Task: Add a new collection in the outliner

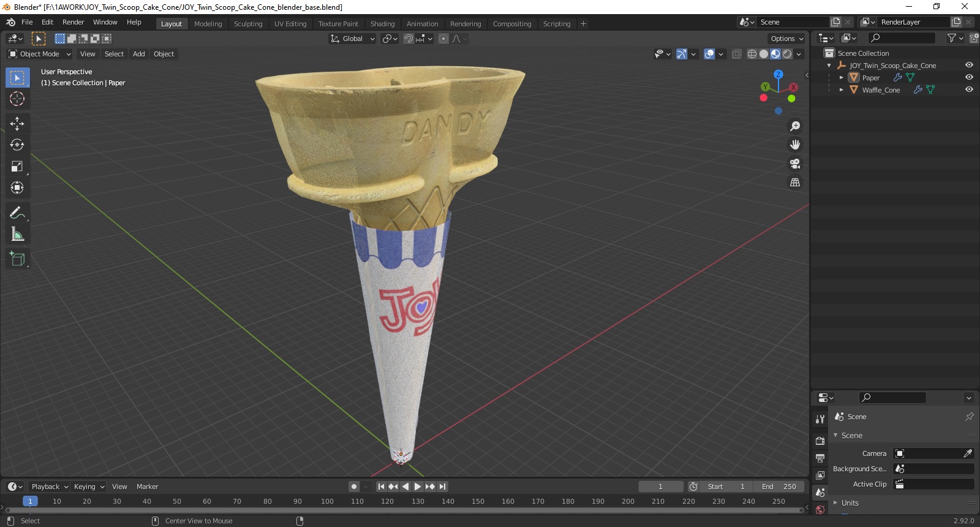Action: 974,38
